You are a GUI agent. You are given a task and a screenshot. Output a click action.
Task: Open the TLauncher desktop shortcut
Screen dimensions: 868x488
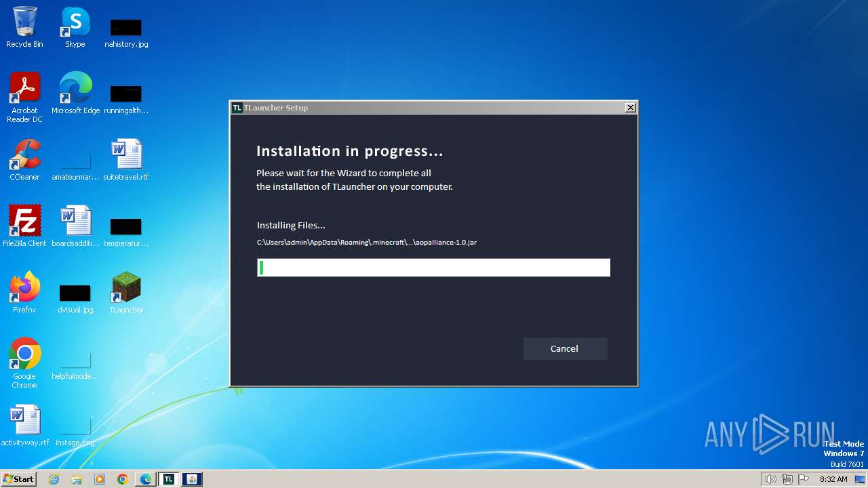(126, 293)
